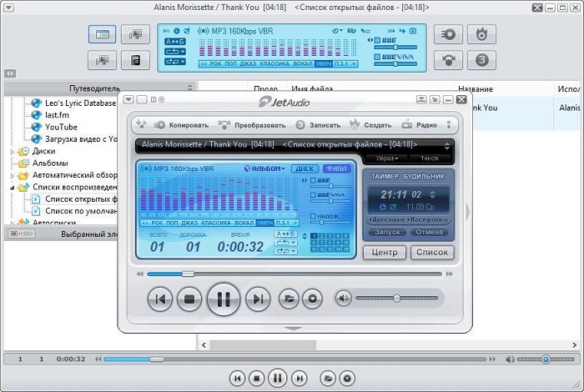Click the fast-forward arrows right of JetAudio seek bar
The height and width of the screenshot is (392, 584).
coord(450,274)
